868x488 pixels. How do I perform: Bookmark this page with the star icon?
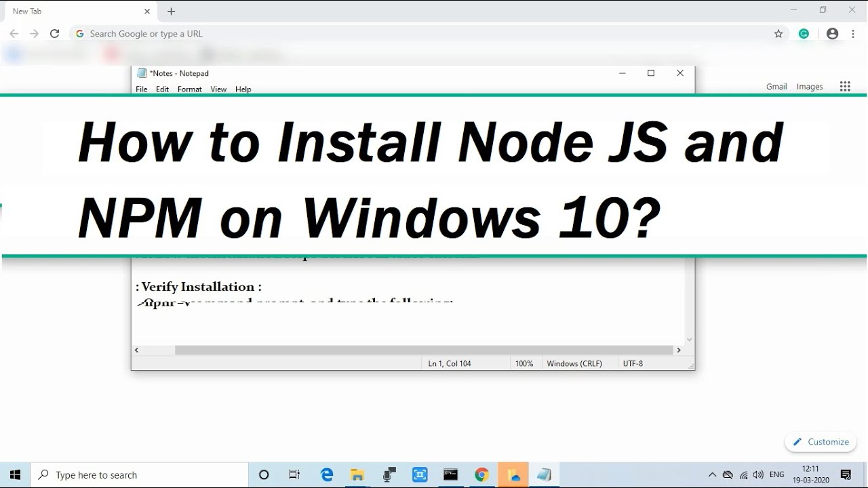point(778,34)
